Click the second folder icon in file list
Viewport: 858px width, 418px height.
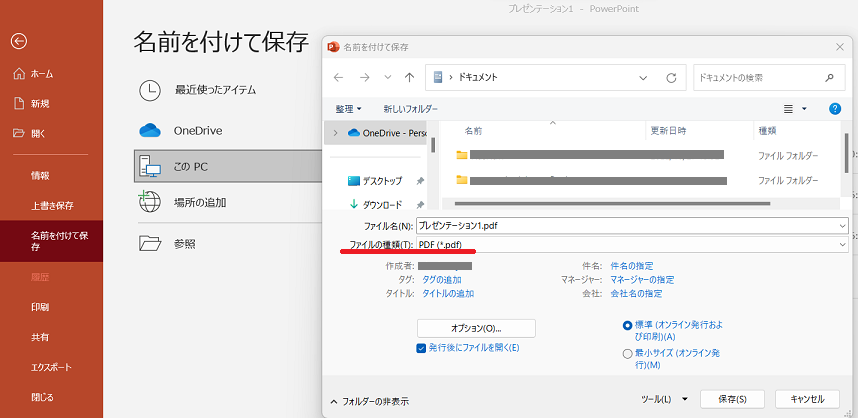click(462, 179)
